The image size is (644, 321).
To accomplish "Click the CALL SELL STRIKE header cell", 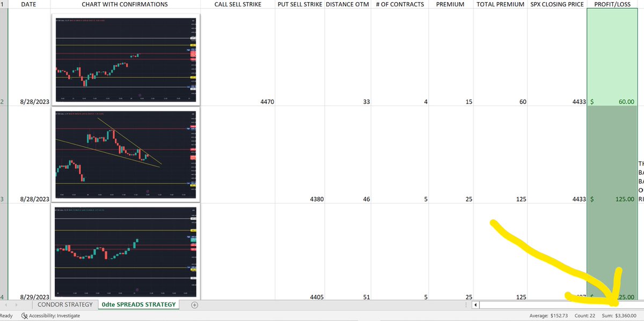I will (x=238, y=4).
